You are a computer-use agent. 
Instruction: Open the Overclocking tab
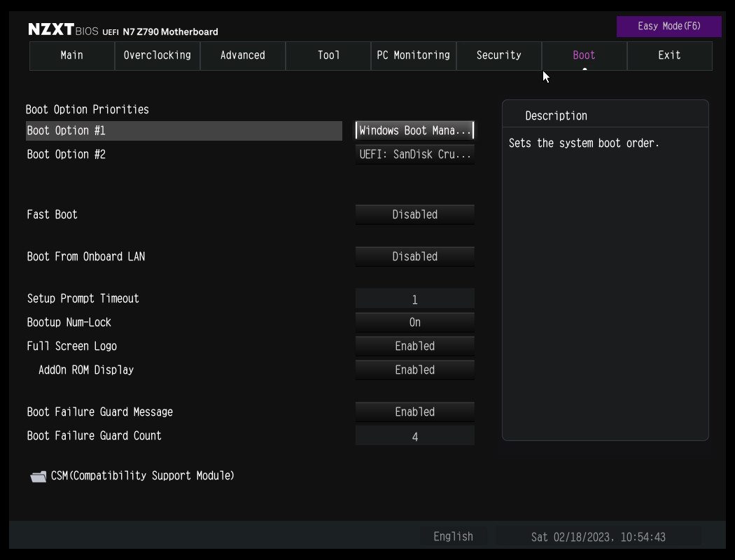157,55
